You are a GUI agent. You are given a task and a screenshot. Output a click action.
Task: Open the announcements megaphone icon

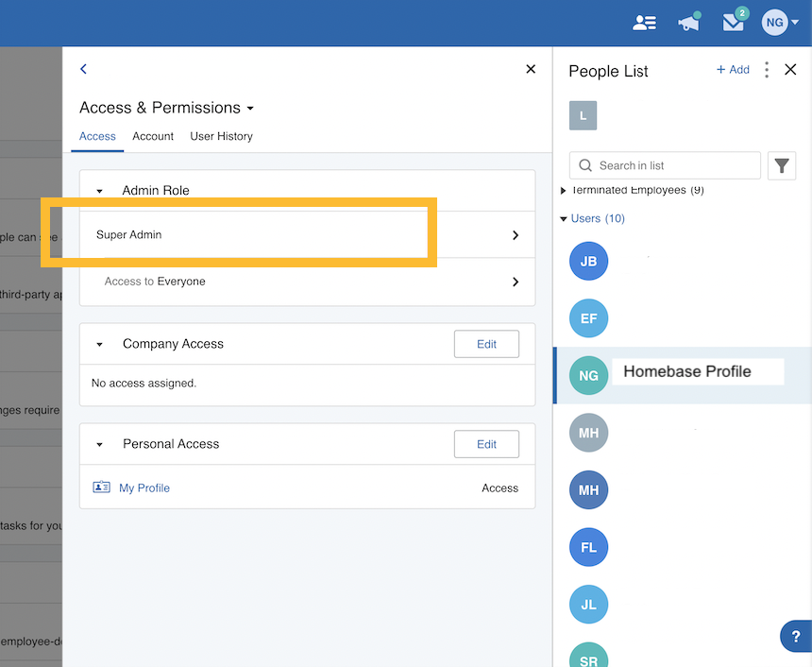coord(689,23)
